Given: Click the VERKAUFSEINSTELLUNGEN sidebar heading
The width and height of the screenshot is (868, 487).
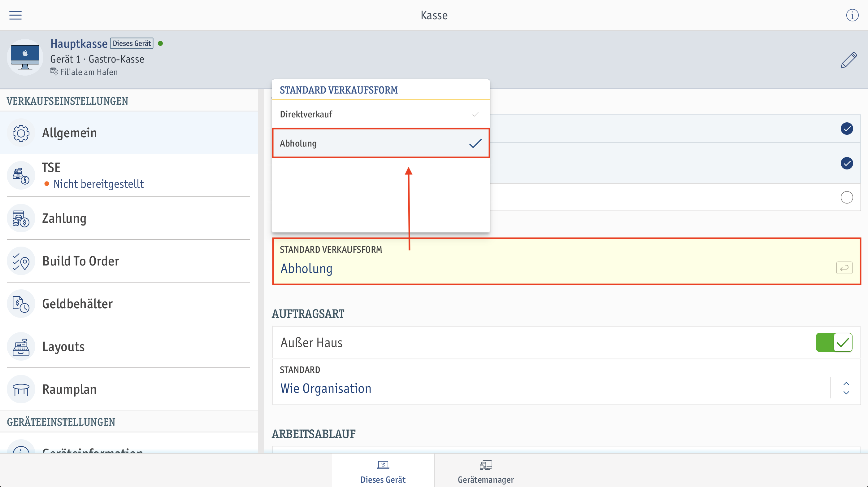Looking at the screenshot, I should (x=67, y=101).
